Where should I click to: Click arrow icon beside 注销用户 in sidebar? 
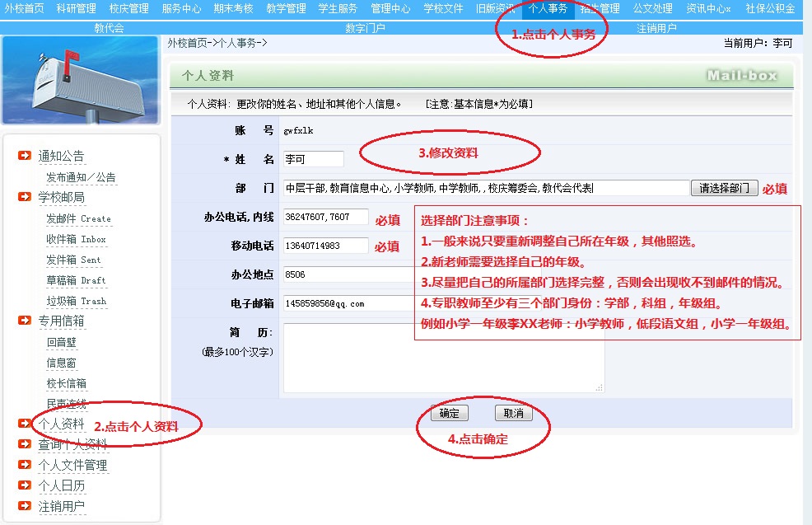pos(25,506)
